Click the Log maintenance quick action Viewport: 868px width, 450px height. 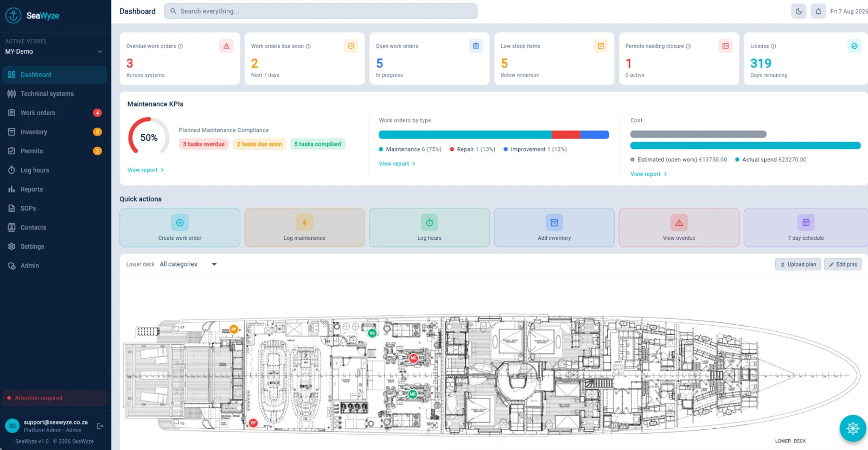coord(305,228)
